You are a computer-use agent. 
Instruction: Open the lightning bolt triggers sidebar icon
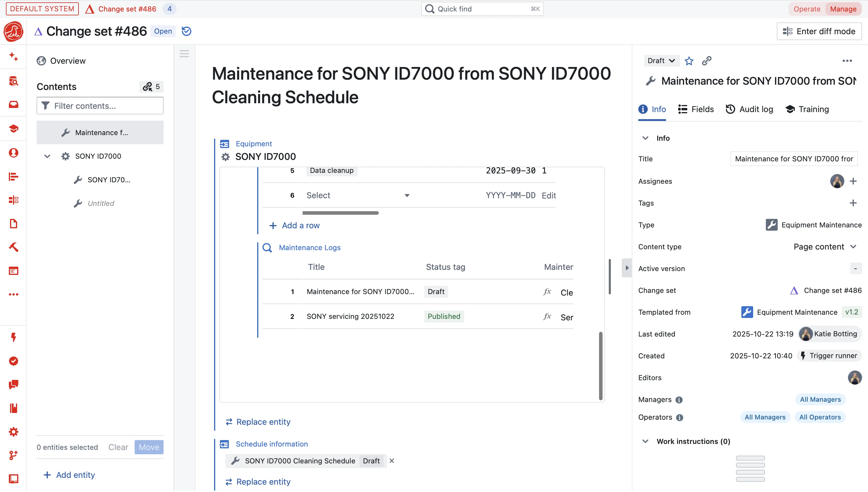[x=14, y=337]
